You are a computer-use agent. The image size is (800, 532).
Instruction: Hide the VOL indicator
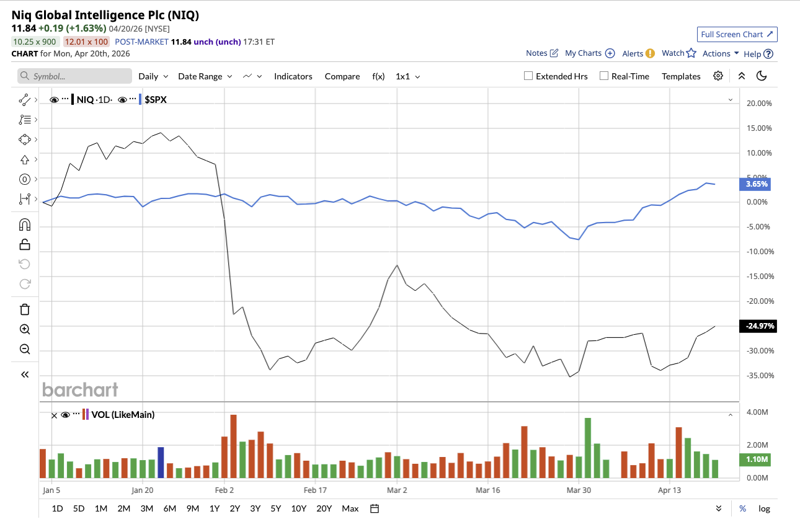click(65, 415)
